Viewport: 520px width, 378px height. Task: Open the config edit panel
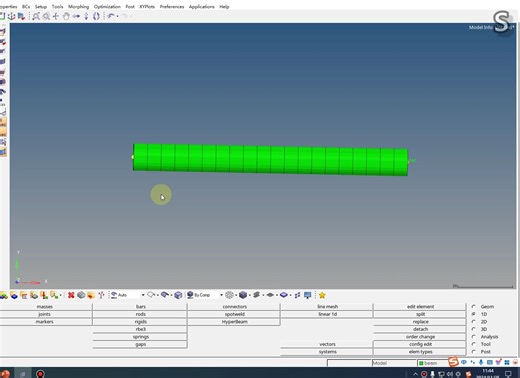point(420,344)
